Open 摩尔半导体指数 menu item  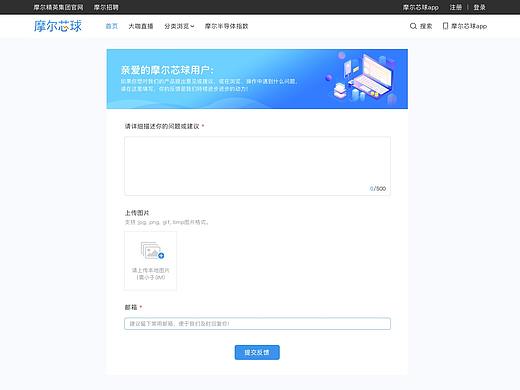tap(226, 26)
